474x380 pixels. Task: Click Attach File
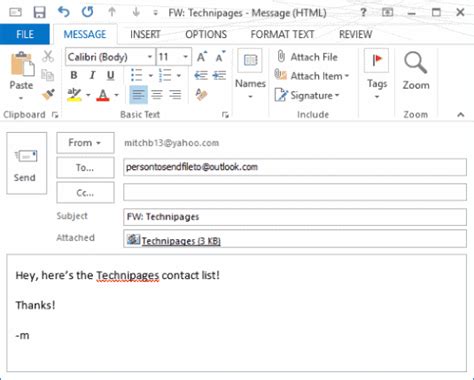click(307, 57)
